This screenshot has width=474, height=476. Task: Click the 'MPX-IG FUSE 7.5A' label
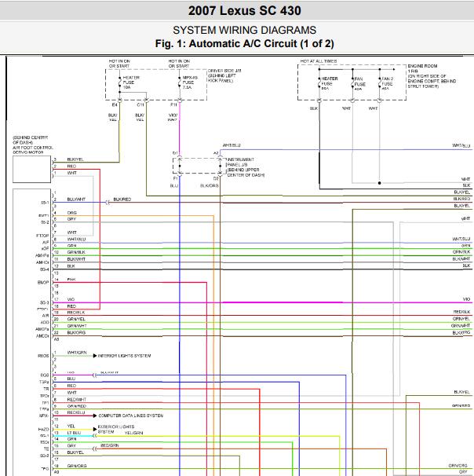tap(190, 82)
